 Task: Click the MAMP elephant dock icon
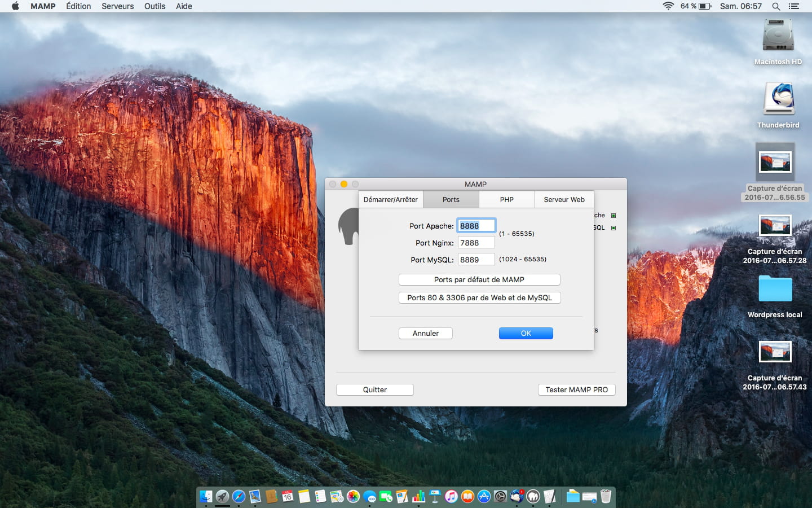pos(533,496)
